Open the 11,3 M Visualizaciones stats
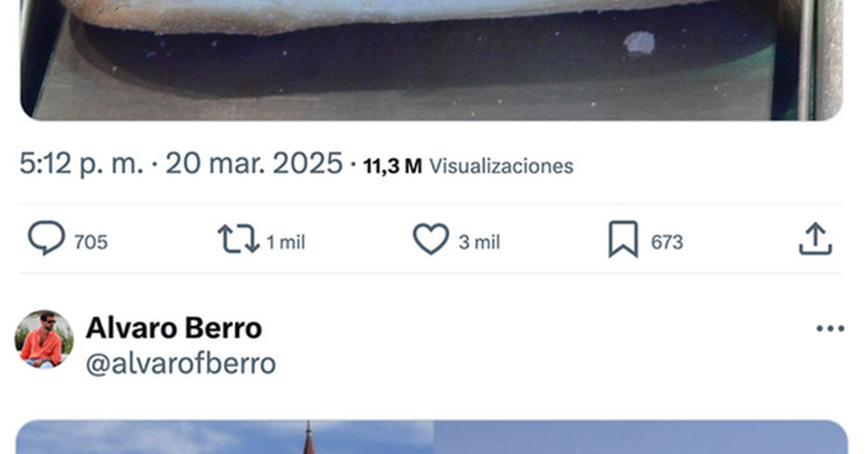Screen dimensions: 868x454 pyautogui.click(x=468, y=166)
